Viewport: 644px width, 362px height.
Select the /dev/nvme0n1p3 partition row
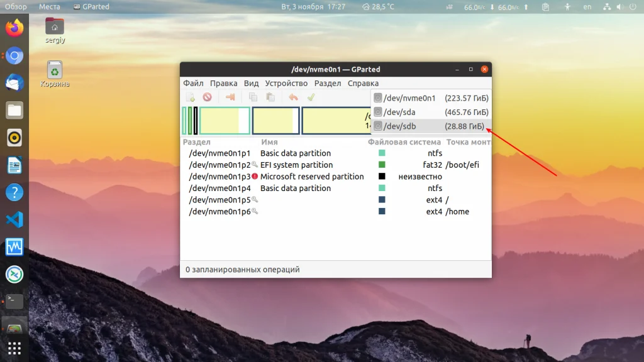pyautogui.click(x=336, y=177)
